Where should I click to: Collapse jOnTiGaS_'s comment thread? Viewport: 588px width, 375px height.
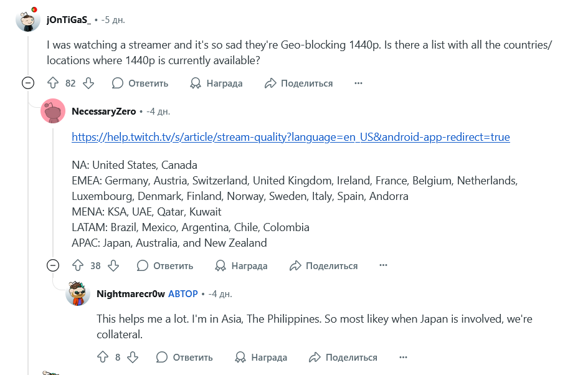(28, 83)
